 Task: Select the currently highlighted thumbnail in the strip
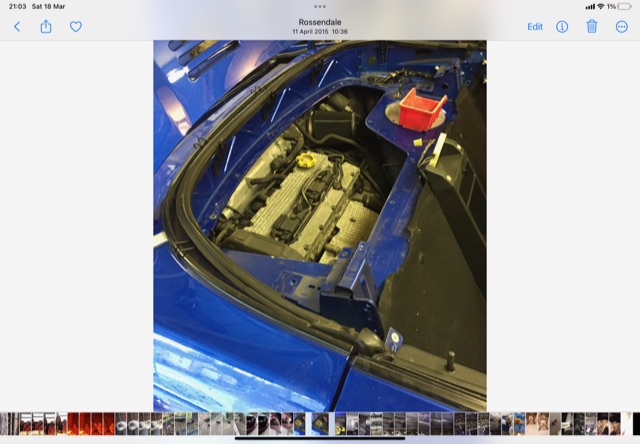point(320,423)
